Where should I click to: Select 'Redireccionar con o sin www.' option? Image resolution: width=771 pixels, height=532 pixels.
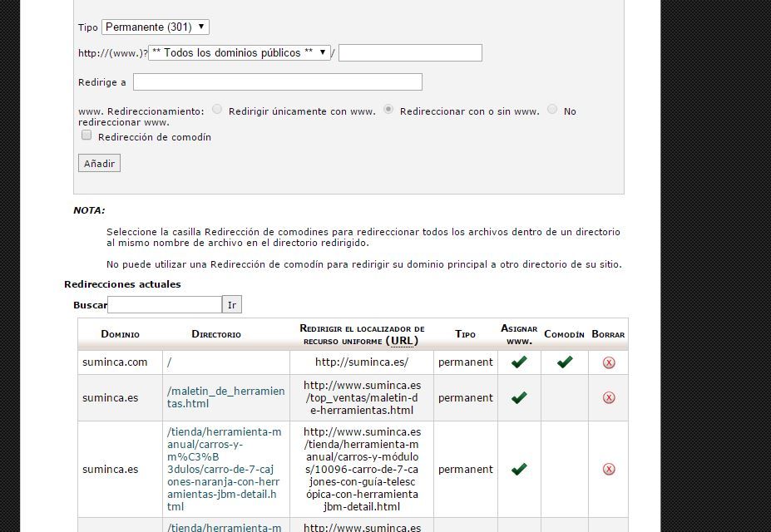click(388, 110)
